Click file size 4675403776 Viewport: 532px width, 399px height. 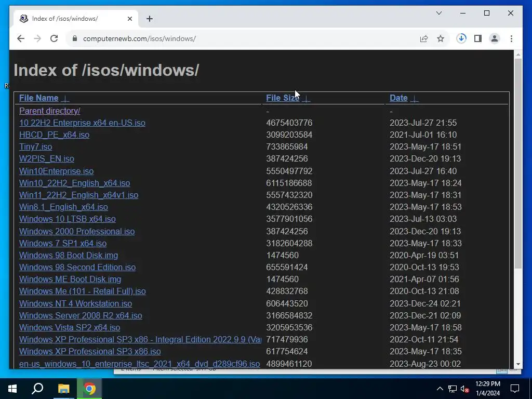click(x=289, y=123)
